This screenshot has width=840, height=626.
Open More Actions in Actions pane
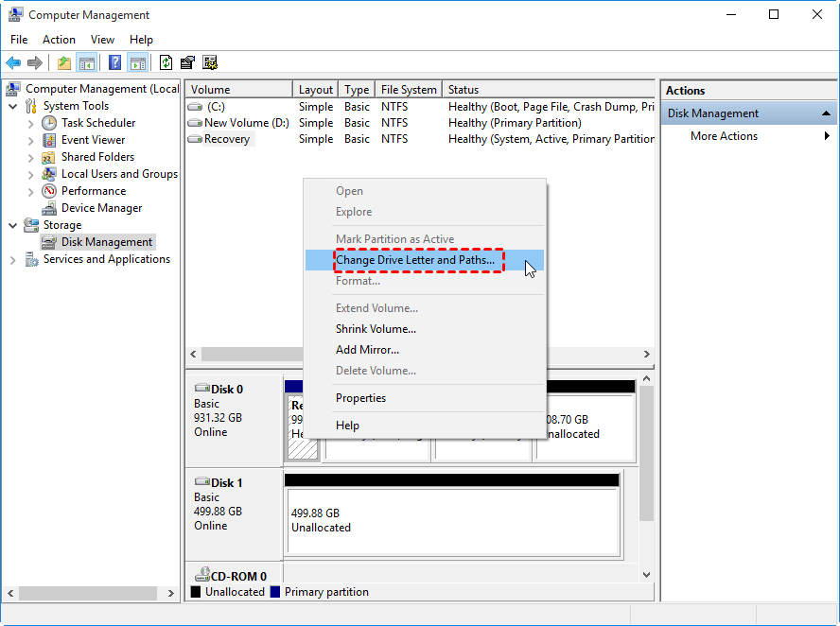point(749,136)
